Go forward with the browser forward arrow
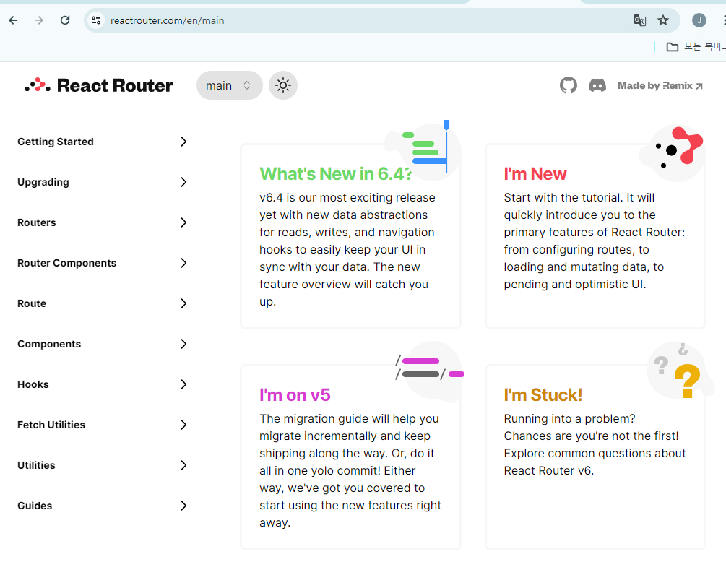This screenshot has height=588, width=726. coord(39,20)
